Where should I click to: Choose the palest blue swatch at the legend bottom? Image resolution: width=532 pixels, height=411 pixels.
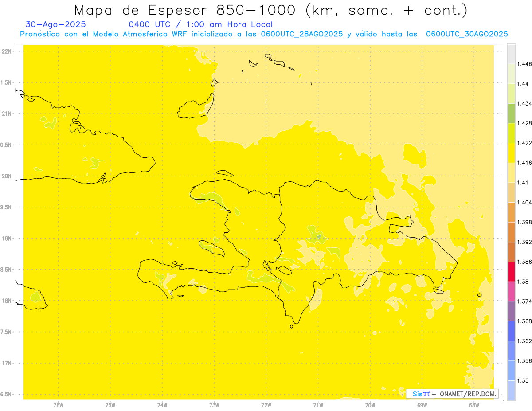pos(511,390)
